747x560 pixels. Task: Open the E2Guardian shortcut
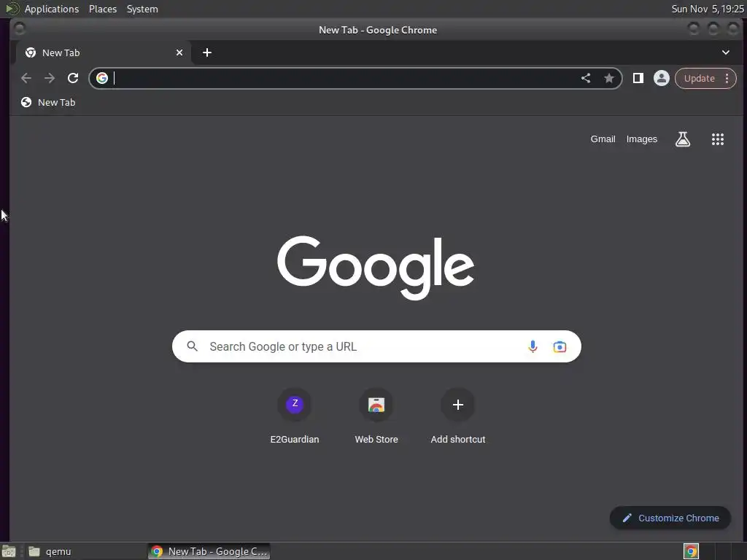[295, 417]
